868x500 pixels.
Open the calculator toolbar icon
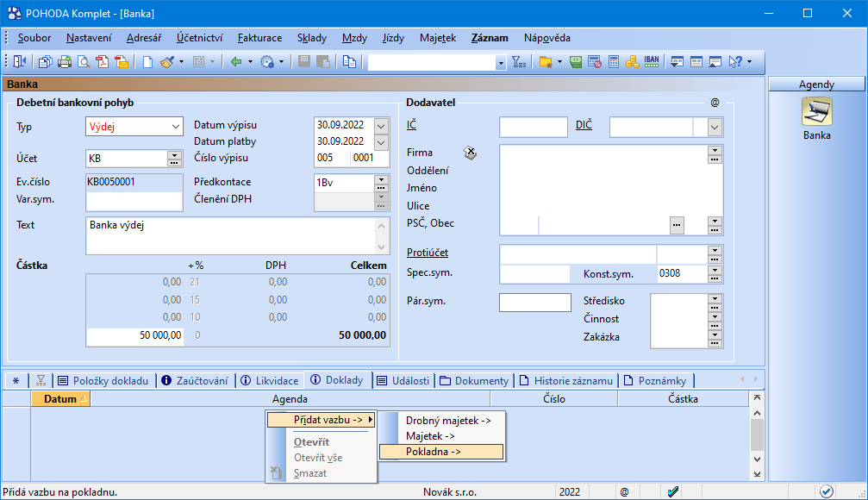point(614,62)
